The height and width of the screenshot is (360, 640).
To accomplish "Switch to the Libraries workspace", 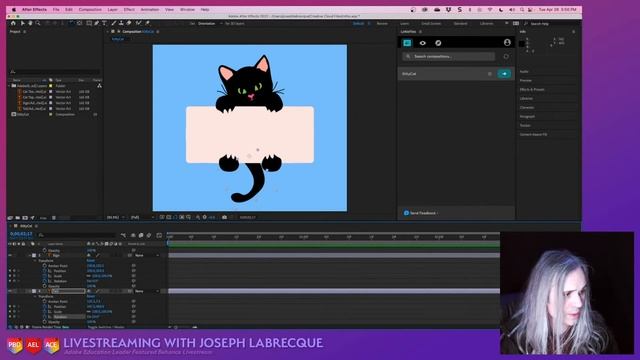I will [x=487, y=23].
